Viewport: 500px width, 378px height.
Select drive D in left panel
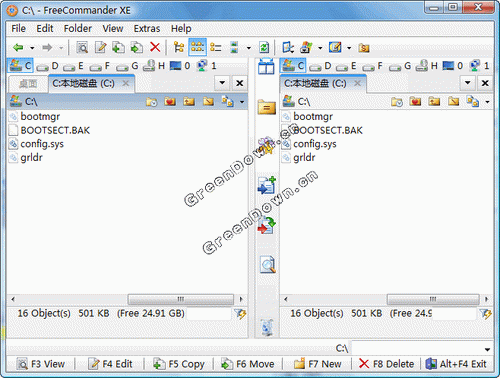coord(48,66)
